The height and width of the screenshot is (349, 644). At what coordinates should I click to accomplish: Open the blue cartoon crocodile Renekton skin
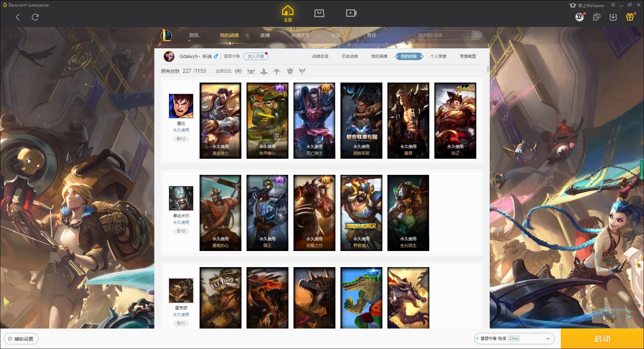(x=361, y=298)
